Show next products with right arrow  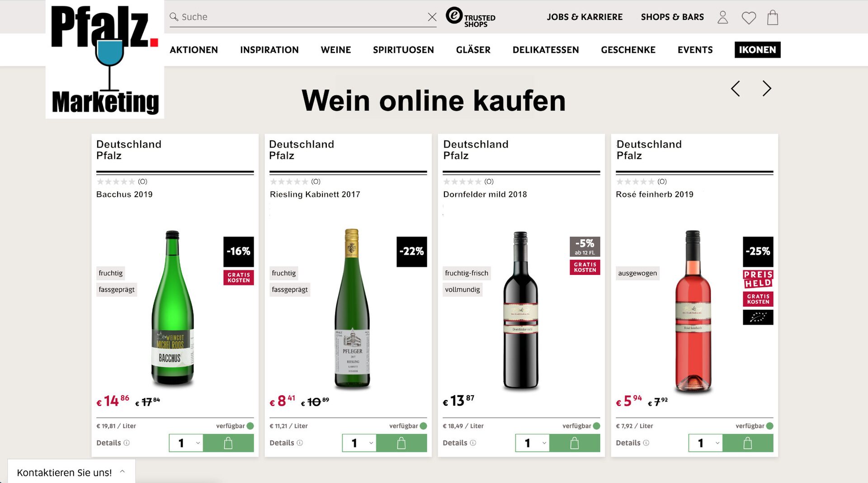click(767, 89)
